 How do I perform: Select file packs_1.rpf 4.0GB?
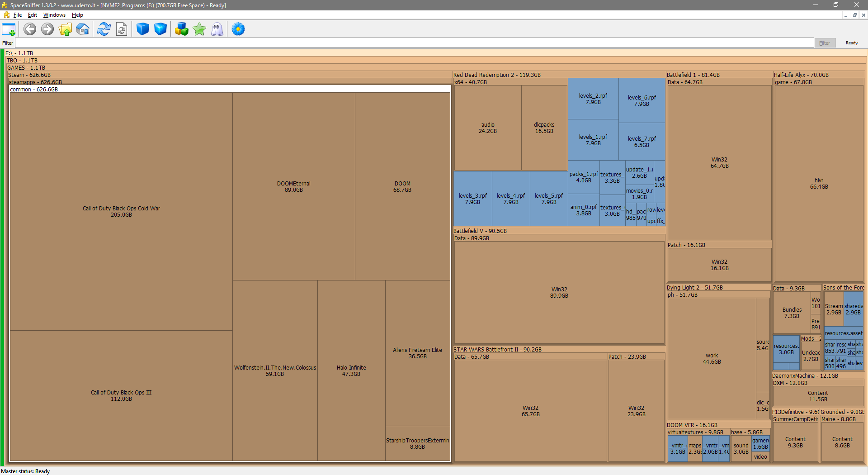pos(584,177)
